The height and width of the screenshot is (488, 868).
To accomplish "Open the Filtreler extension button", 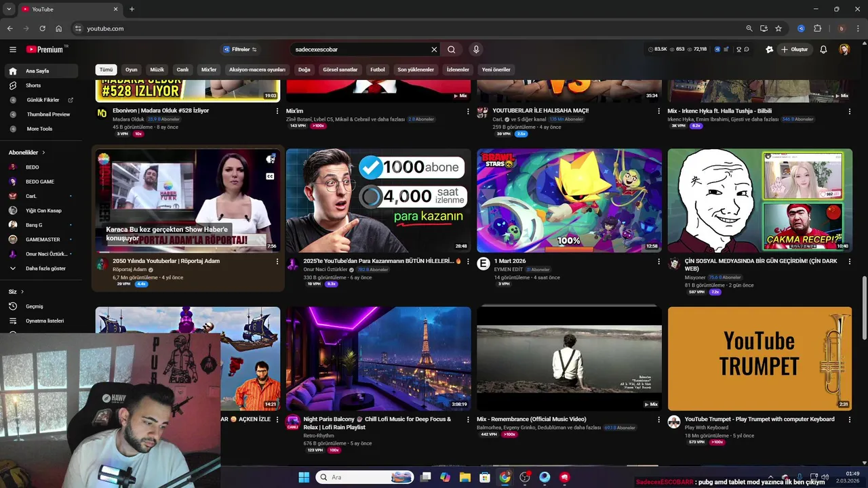I will tap(239, 49).
